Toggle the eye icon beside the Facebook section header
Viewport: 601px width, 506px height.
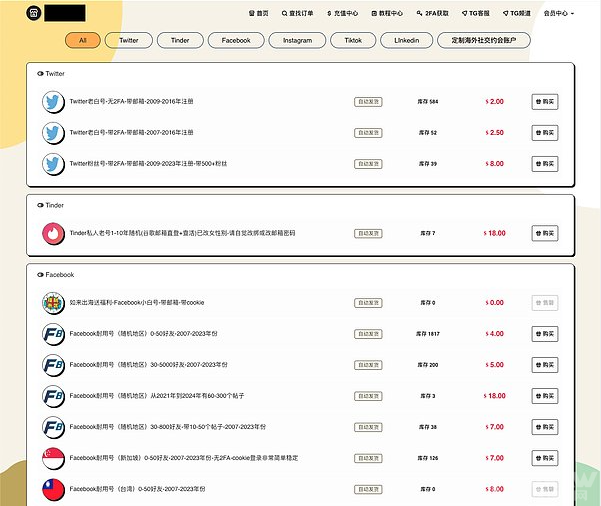click(x=39, y=274)
